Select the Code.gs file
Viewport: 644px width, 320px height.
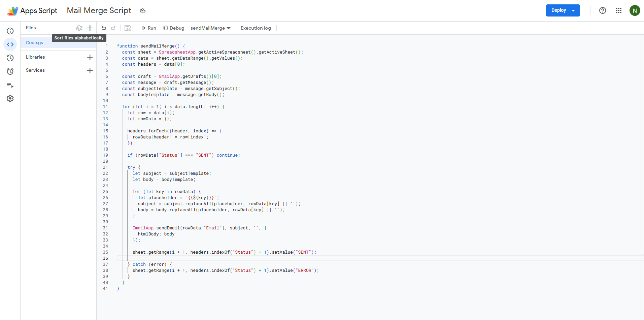click(x=34, y=43)
